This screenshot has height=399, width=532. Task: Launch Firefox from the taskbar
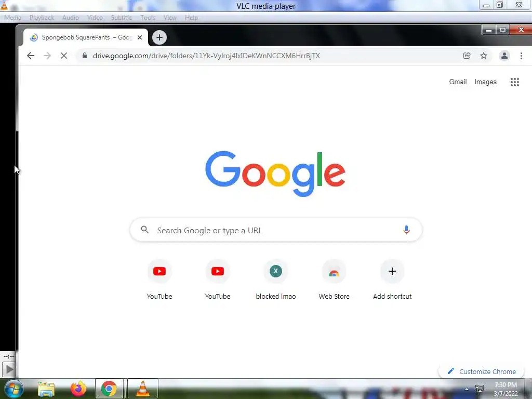coord(78,389)
